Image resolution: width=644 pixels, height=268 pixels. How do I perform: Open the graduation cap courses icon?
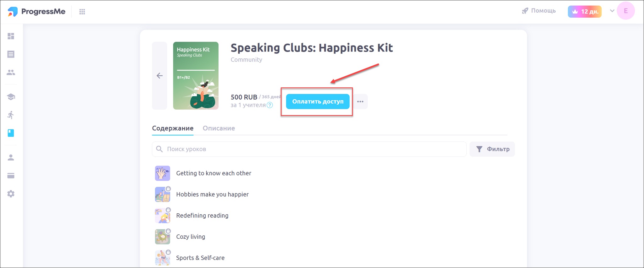point(11,97)
